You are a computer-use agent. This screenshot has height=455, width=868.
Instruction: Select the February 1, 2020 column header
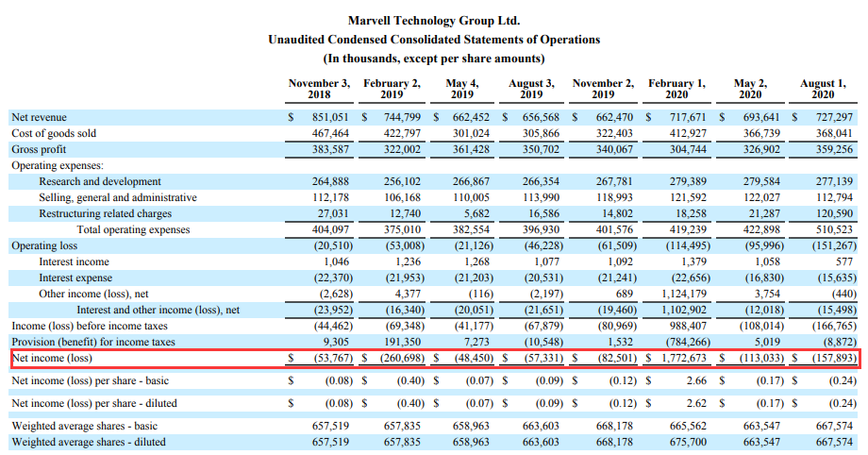(x=676, y=89)
